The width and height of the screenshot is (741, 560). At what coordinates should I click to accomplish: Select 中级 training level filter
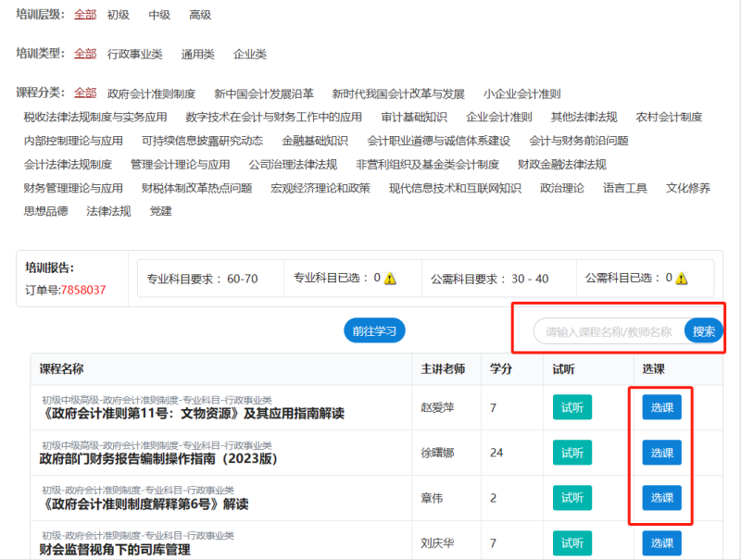159,15
